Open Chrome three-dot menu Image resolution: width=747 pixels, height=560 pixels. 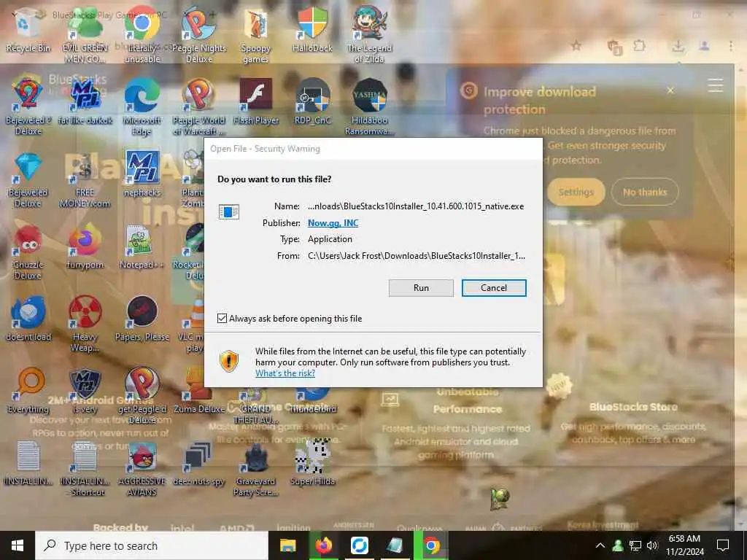pyautogui.click(x=730, y=46)
